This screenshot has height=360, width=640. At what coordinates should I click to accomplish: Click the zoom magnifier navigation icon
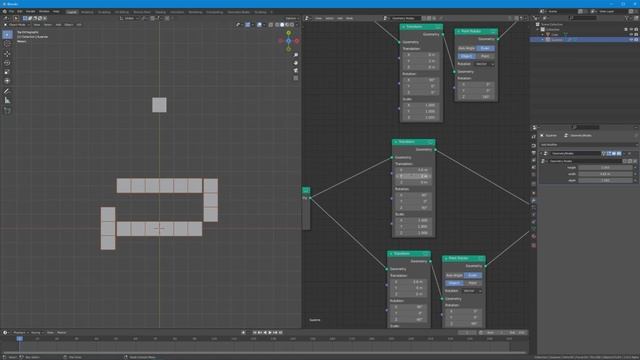click(296, 55)
